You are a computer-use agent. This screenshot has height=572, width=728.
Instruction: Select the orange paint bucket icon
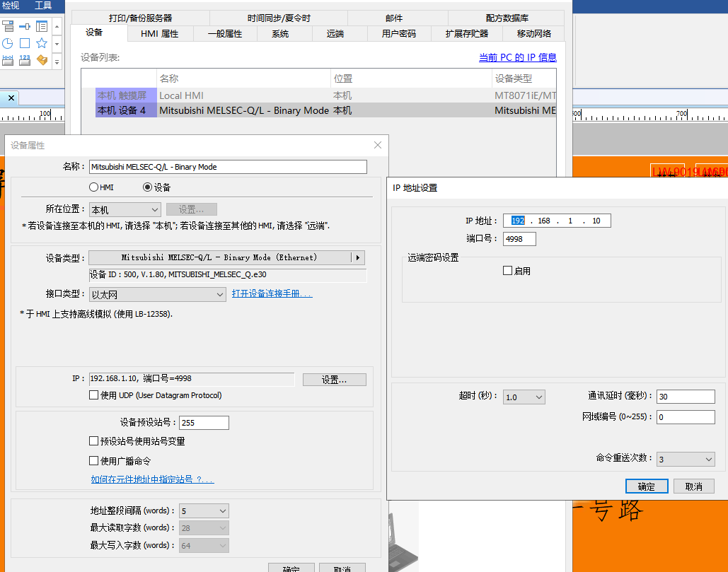[42, 61]
